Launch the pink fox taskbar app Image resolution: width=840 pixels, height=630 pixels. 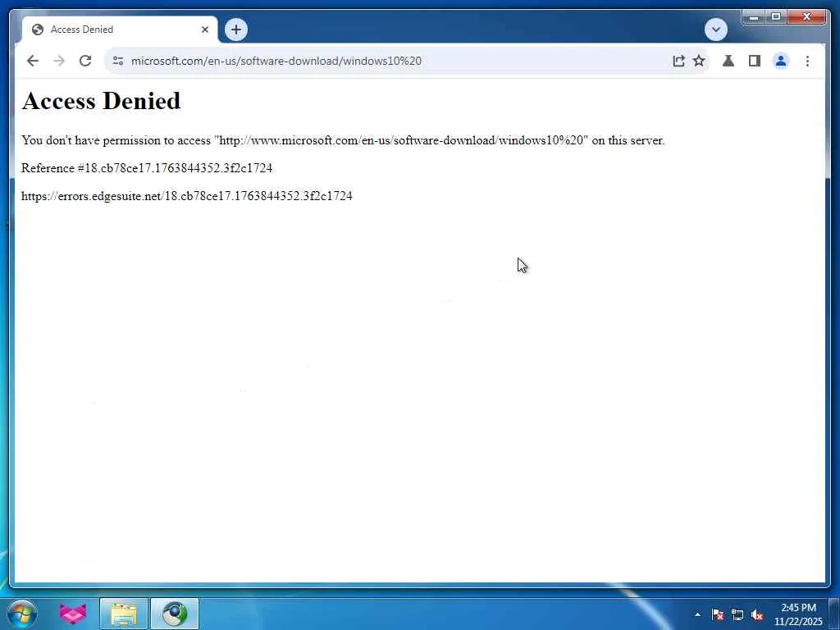[x=73, y=614]
